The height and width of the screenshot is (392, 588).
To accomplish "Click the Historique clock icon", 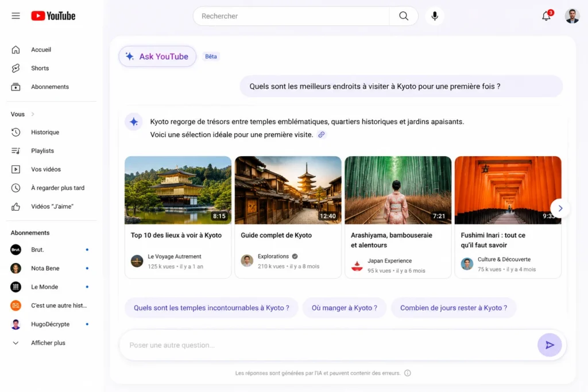I will [x=16, y=132].
